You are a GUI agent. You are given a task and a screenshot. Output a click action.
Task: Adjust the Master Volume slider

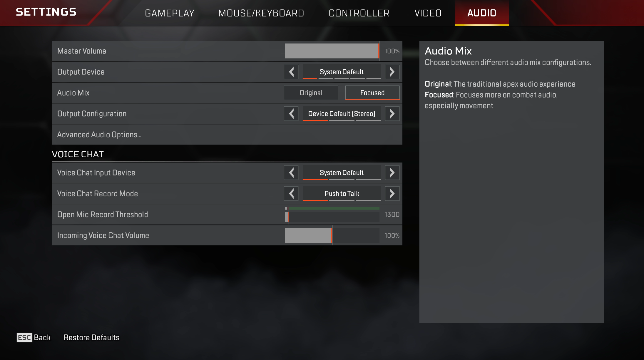tap(332, 51)
